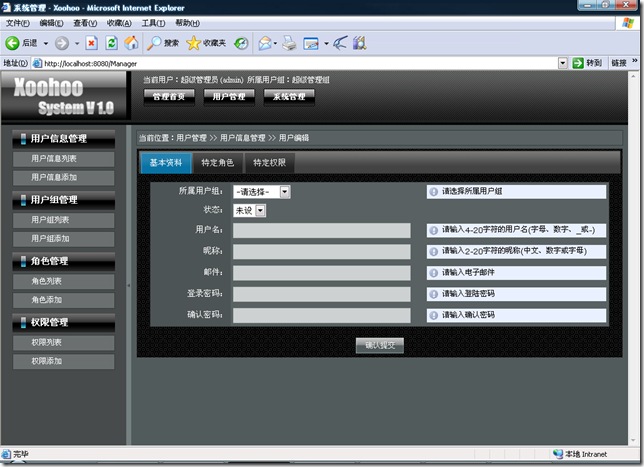Click the Mail envelope toolbar icon
The height and width of the screenshot is (467, 644).
(x=265, y=43)
